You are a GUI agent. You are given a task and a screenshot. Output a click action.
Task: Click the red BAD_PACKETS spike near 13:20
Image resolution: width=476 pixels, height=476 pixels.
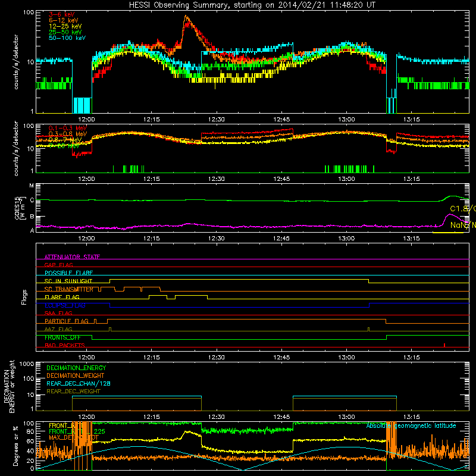(x=444, y=345)
